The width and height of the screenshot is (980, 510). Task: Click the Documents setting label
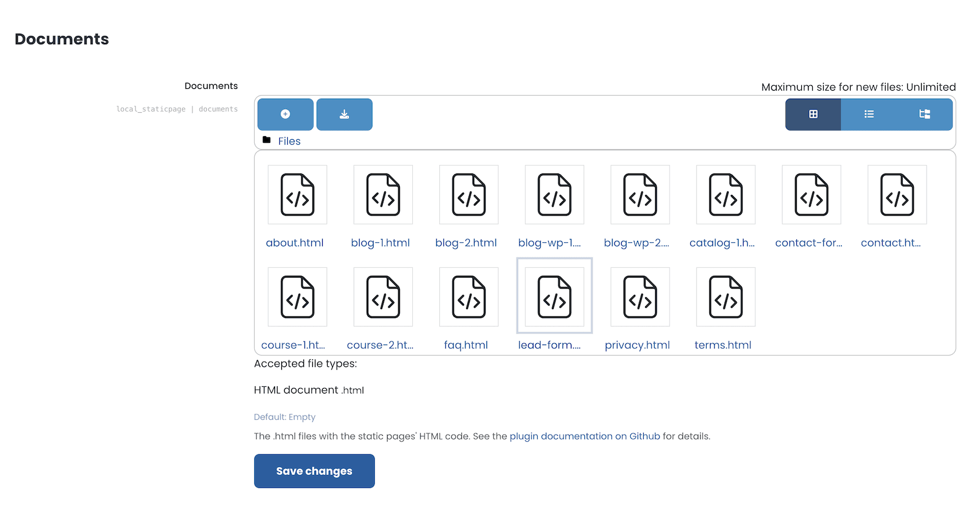211,86
